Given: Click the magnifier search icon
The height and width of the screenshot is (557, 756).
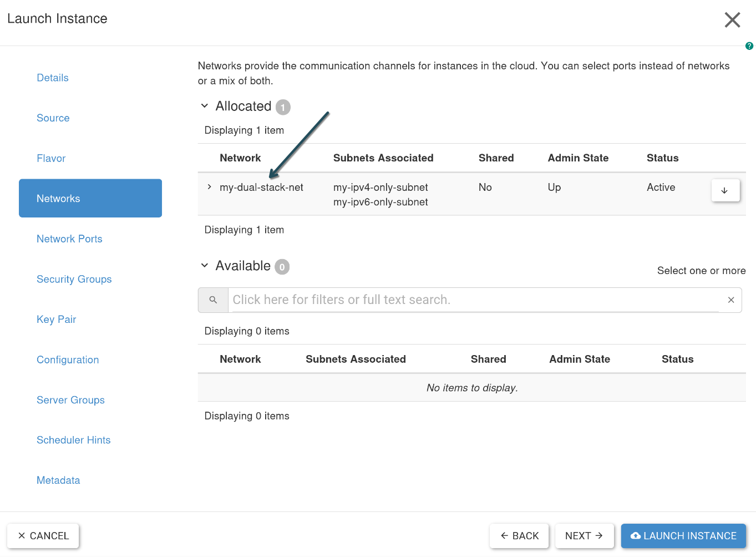Looking at the screenshot, I should (x=213, y=300).
